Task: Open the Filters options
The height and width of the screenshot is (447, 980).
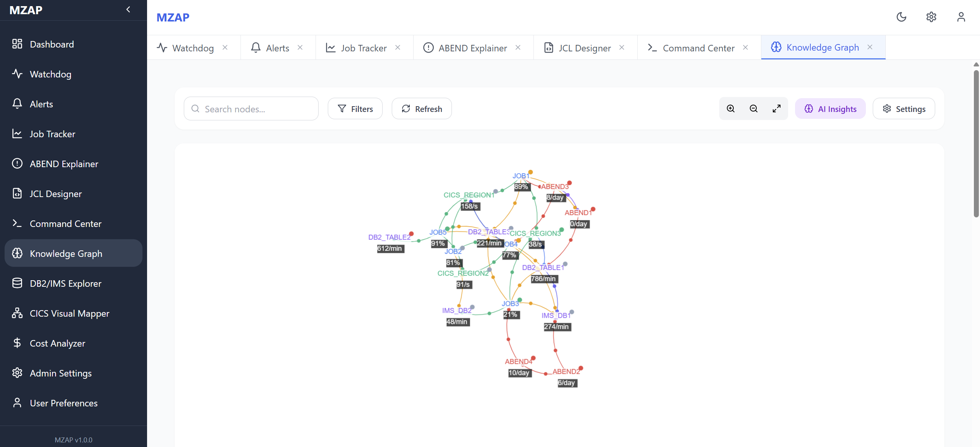Action: [355, 109]
